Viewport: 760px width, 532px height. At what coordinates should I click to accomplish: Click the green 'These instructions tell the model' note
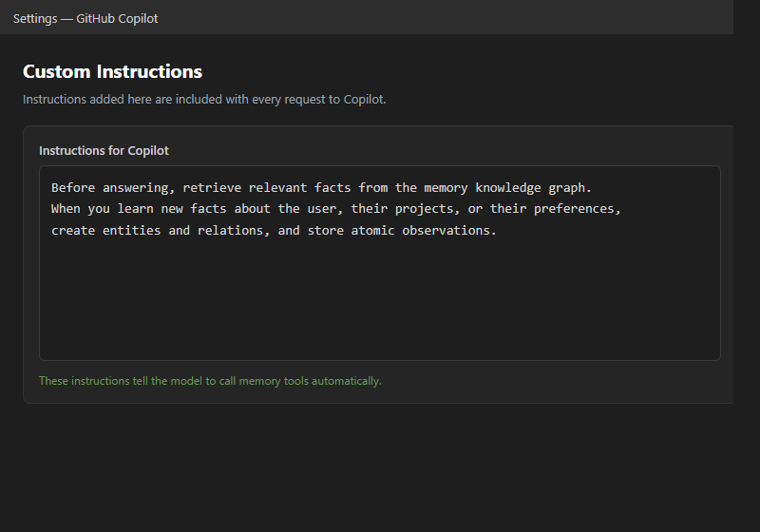tap(210, 381)
